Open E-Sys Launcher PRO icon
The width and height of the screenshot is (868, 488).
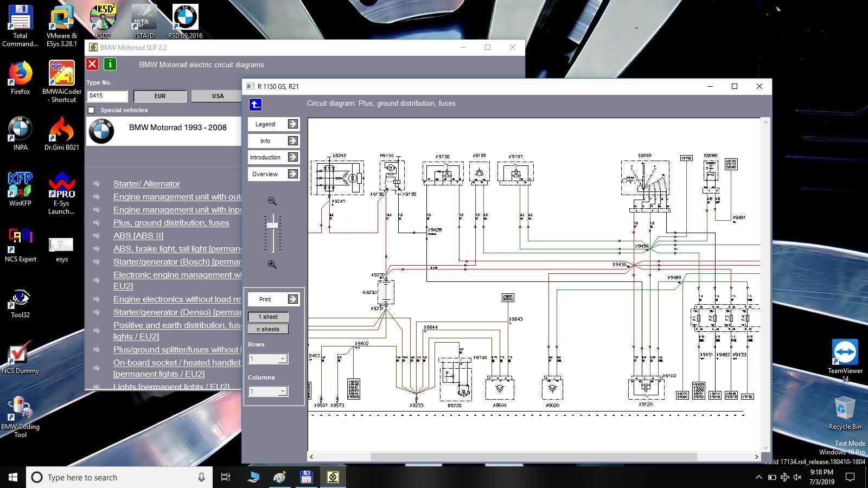61,194
